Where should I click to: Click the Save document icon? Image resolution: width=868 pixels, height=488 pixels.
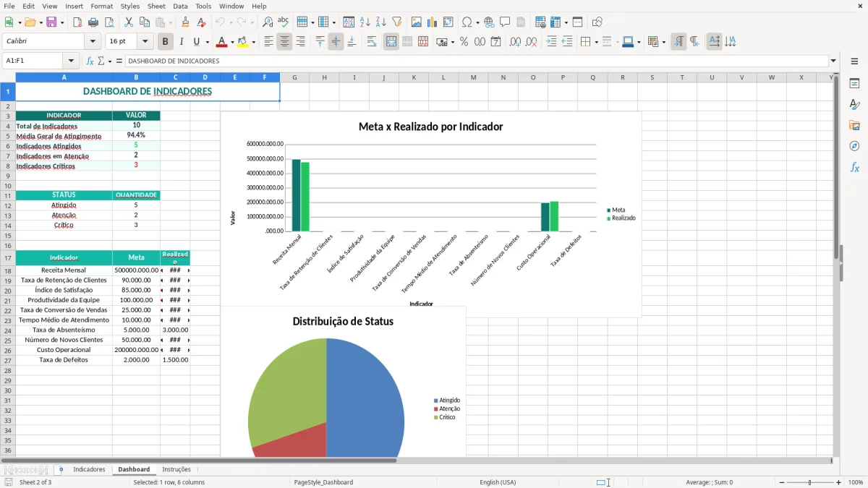(51, 22)
